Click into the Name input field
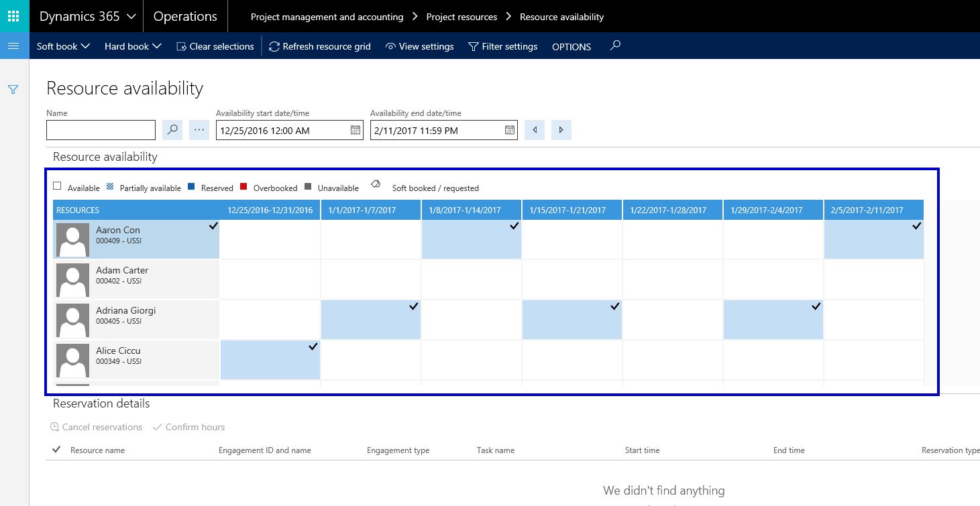This screenshot has width=980, height=506. point(101,130)
